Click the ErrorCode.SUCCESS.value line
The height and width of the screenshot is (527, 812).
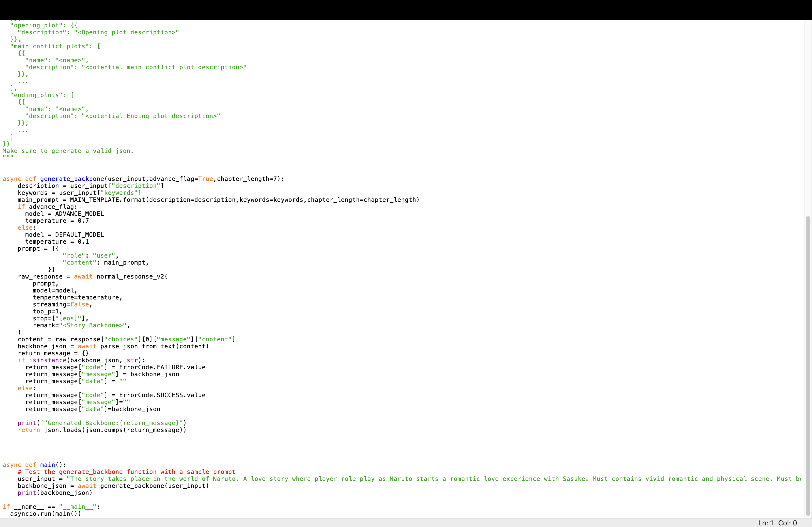click(x=115, y=395)
